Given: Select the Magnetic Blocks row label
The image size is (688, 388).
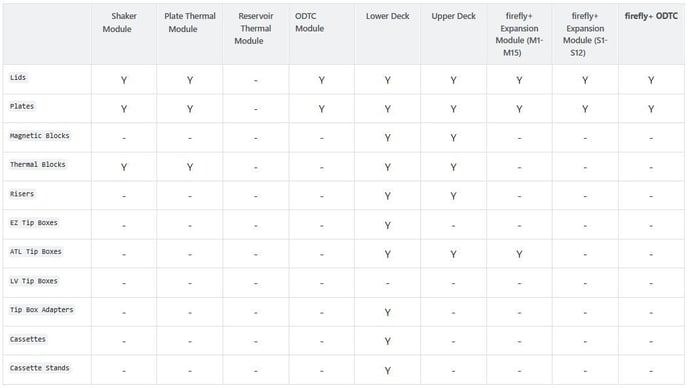Looking at the screenshot, I should tap(39, 136).
